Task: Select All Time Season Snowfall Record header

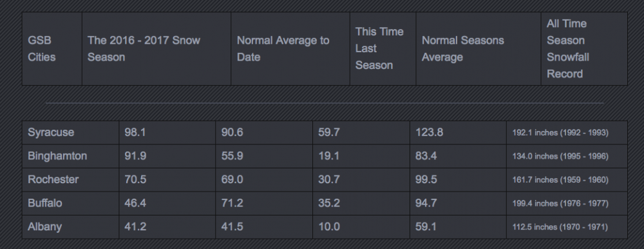Action: 584,49
